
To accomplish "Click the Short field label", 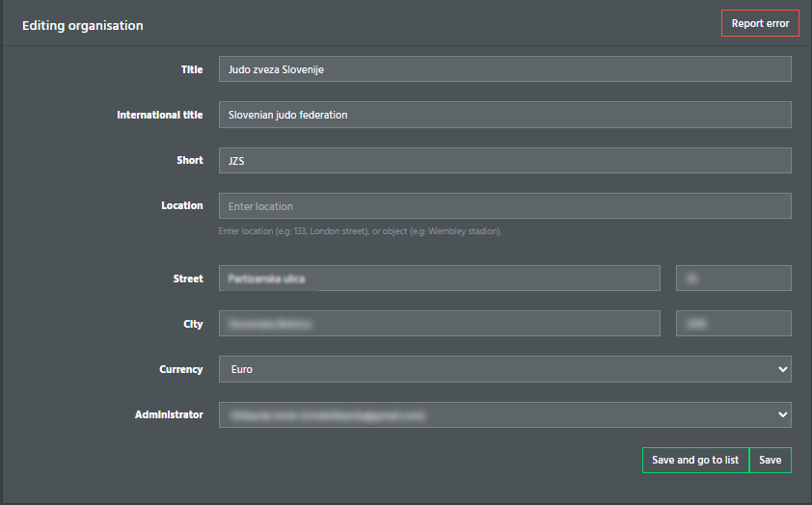I will click(x=190, y=160).
